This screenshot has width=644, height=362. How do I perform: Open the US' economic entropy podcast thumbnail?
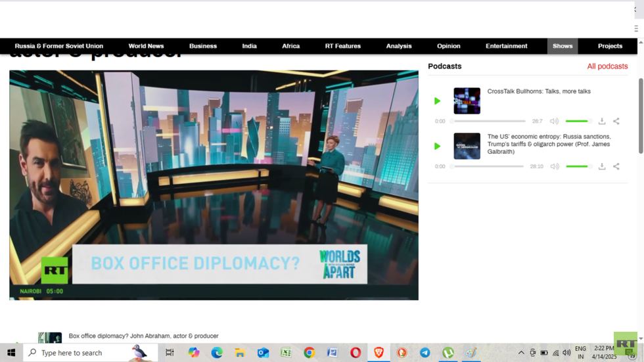tap(467, 146)
